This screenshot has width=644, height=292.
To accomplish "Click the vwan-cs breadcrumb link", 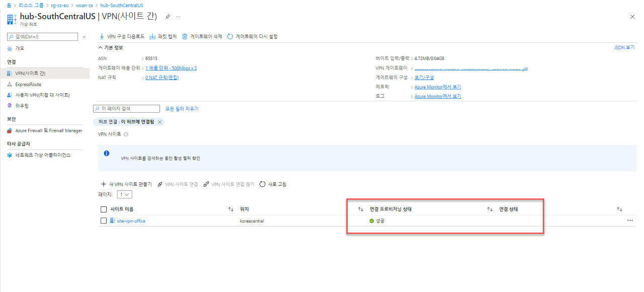I will (x=84, y=5).
